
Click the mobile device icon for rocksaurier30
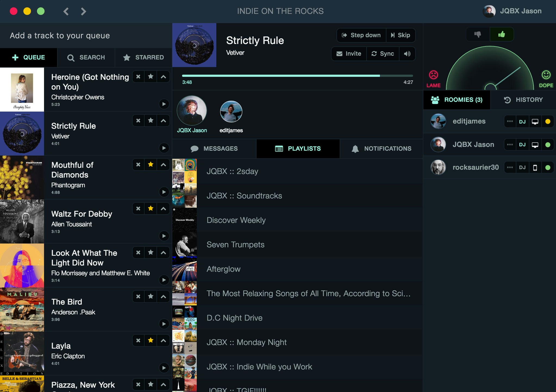tap(535, 167)
